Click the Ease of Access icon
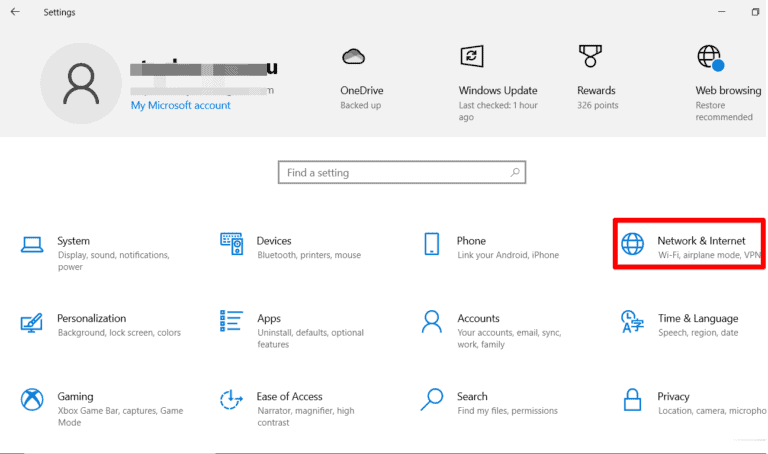The image size is (768, 454). pyautogui.click(x=231, y=400)
